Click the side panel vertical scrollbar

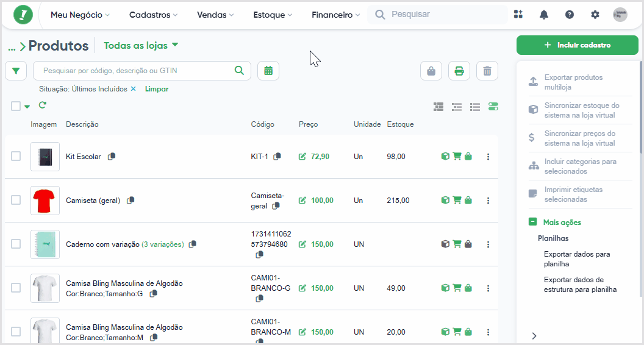pos(642,107)
